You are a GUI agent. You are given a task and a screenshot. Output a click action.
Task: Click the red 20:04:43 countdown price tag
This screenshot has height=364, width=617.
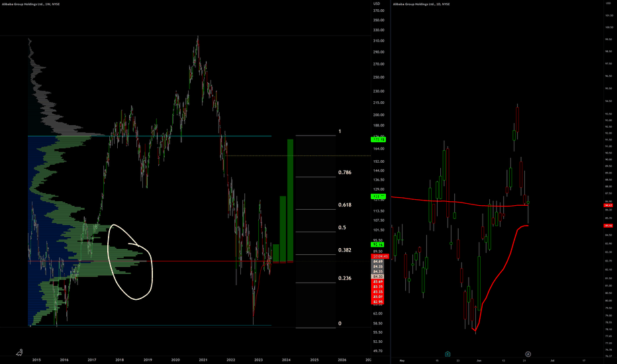tap(380, 256)
